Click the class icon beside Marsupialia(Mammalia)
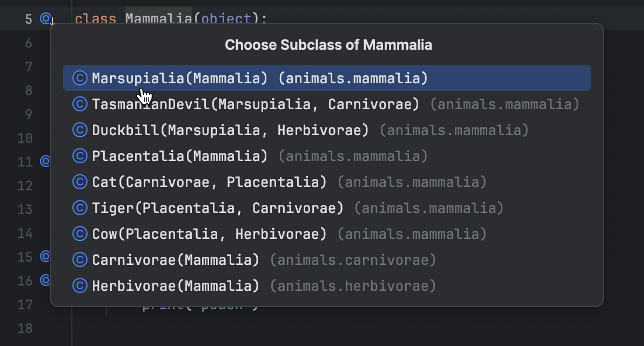Image resolution: width=644 pixels, height=346 pixels. [79, 77]
